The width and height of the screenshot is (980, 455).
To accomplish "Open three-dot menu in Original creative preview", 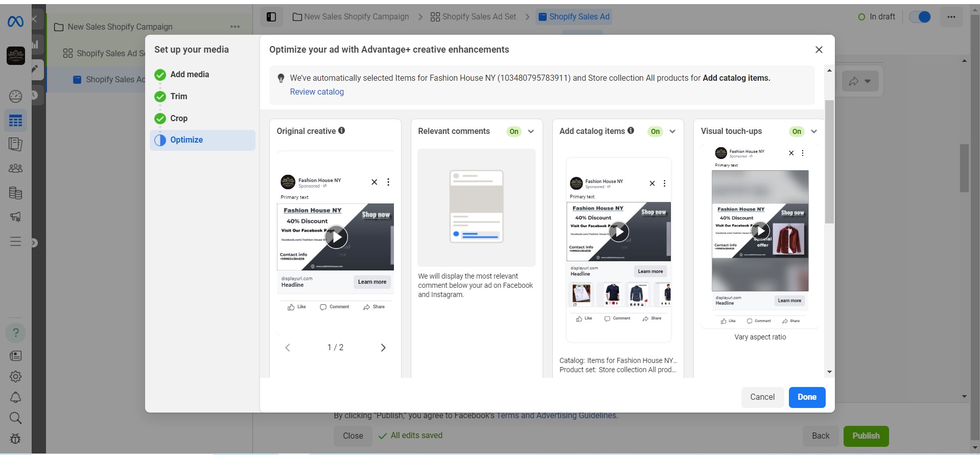I will 388,182.
